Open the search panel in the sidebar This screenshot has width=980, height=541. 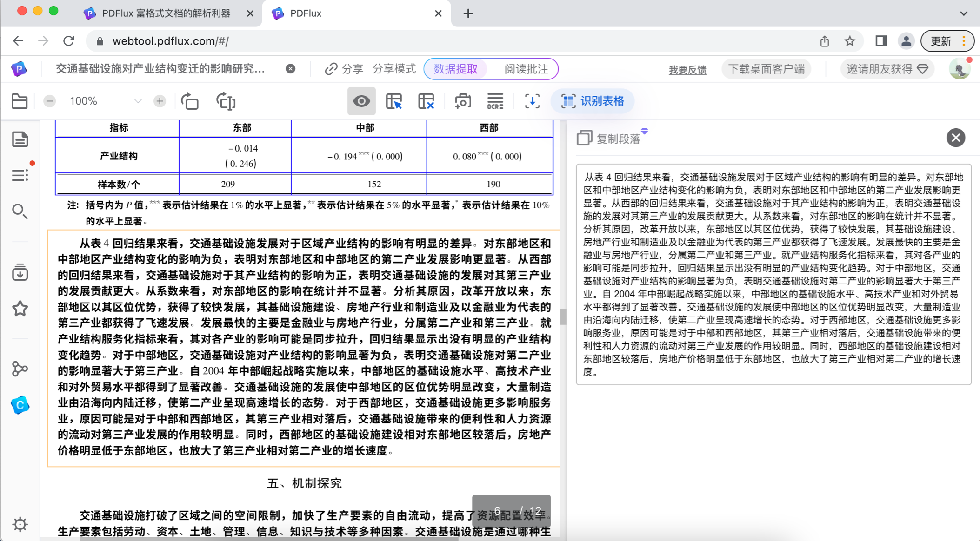(20, 212)
